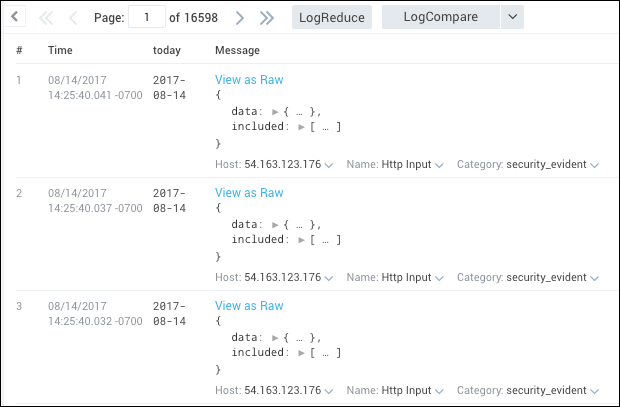Screen dimensions: 620x407
Task: Run LogReduce on results
Action: pos(332,17)
